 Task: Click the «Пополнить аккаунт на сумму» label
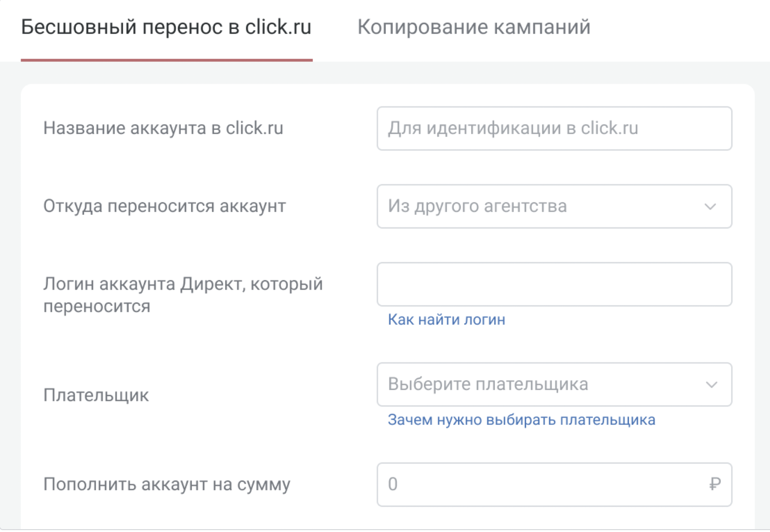pos(167,484)
